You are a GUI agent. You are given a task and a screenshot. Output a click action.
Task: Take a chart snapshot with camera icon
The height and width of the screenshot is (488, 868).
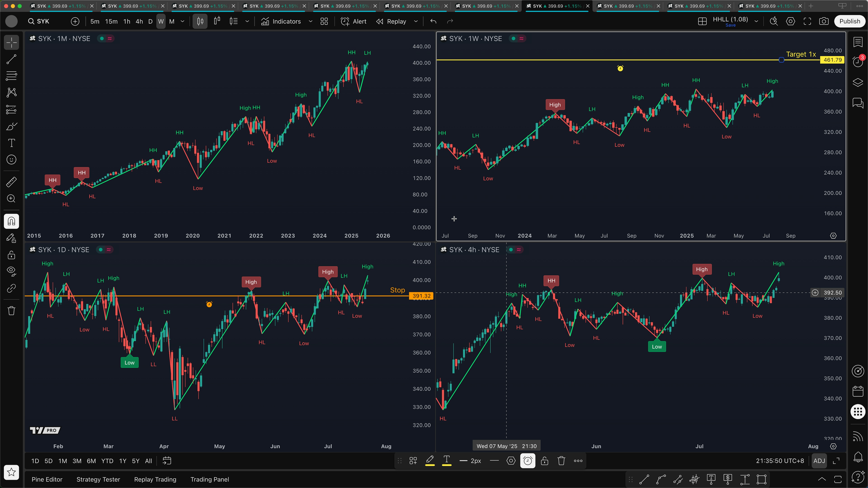click(824, 21)
